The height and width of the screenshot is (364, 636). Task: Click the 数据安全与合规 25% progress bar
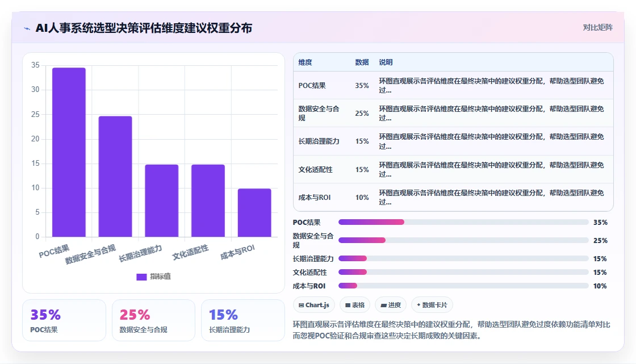click(x=463, y=240)
